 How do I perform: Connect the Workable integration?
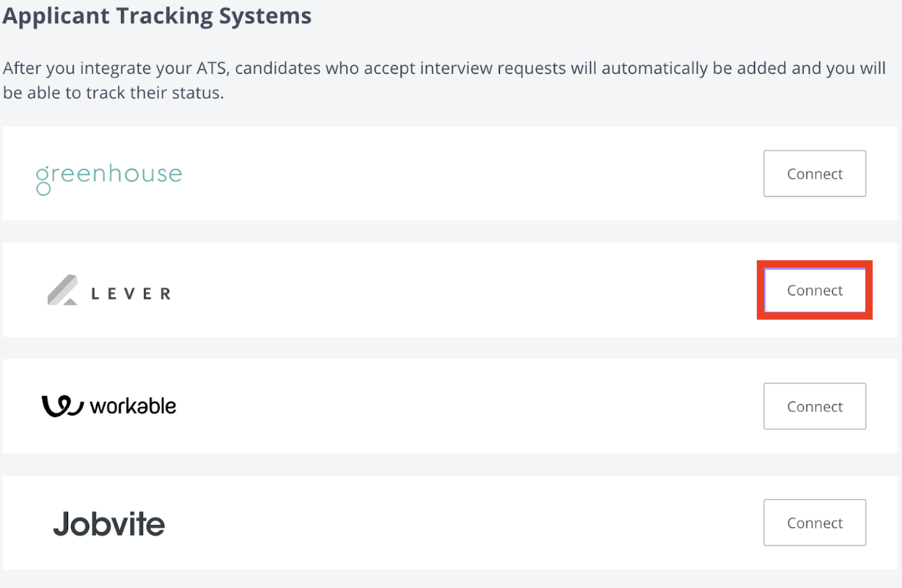click(x=815, y=406)
